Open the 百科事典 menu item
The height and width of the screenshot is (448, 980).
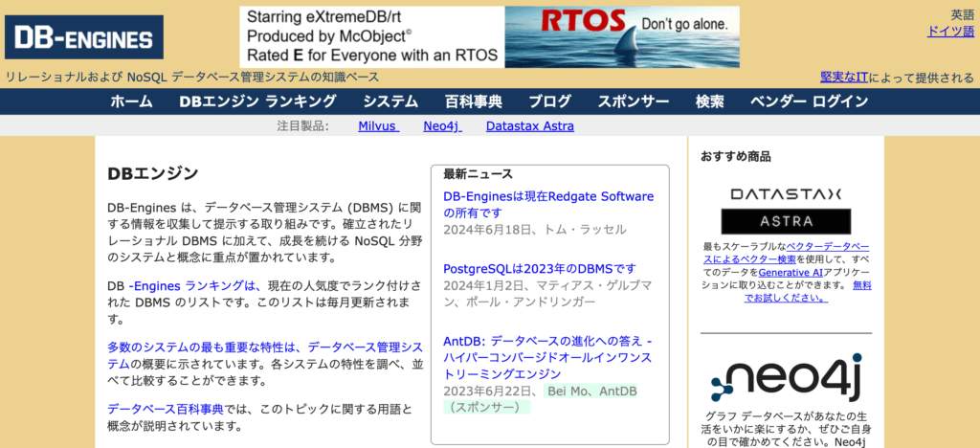(473, 101)
